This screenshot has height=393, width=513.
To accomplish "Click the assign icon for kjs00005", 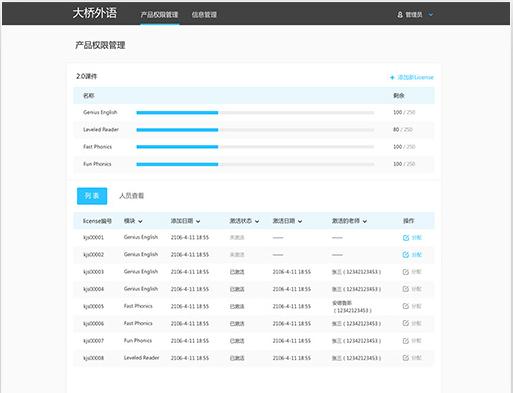I will [406, 306].
